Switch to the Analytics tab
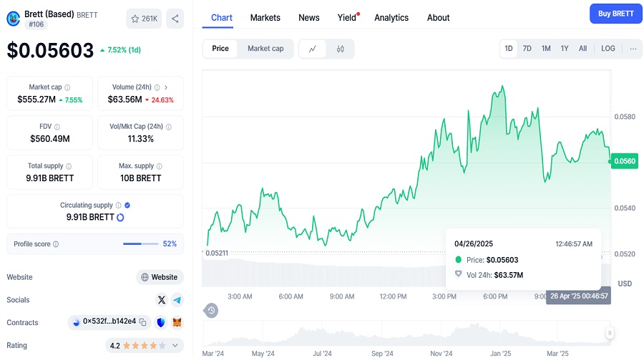644x358 pixels. 391,18
